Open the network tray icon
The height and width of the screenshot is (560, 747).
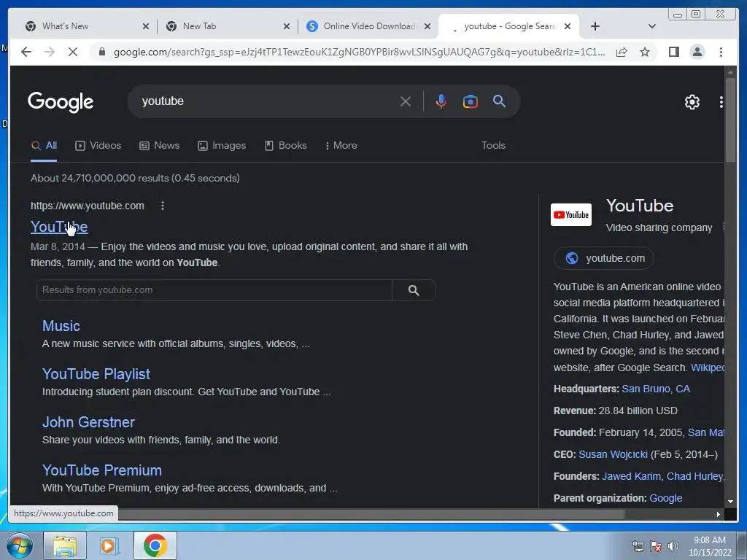638,546
